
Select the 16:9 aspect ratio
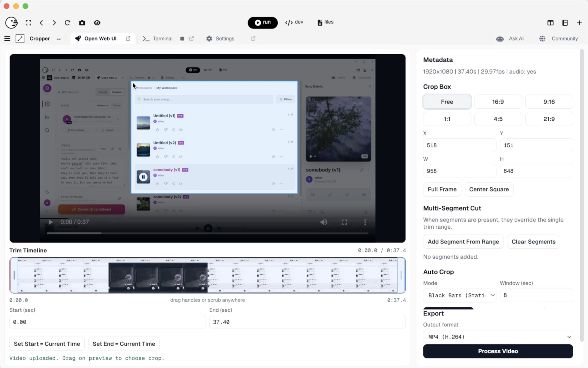(x=498, y=102)
